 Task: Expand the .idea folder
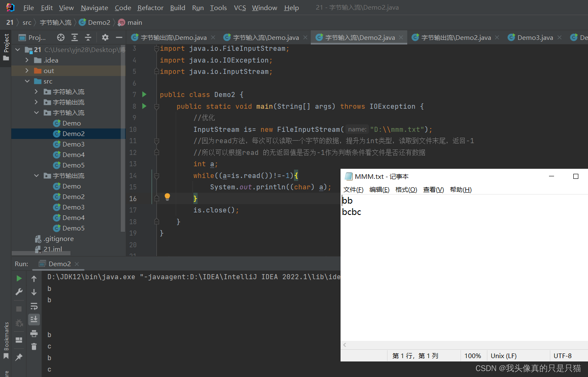pos(27,60)
